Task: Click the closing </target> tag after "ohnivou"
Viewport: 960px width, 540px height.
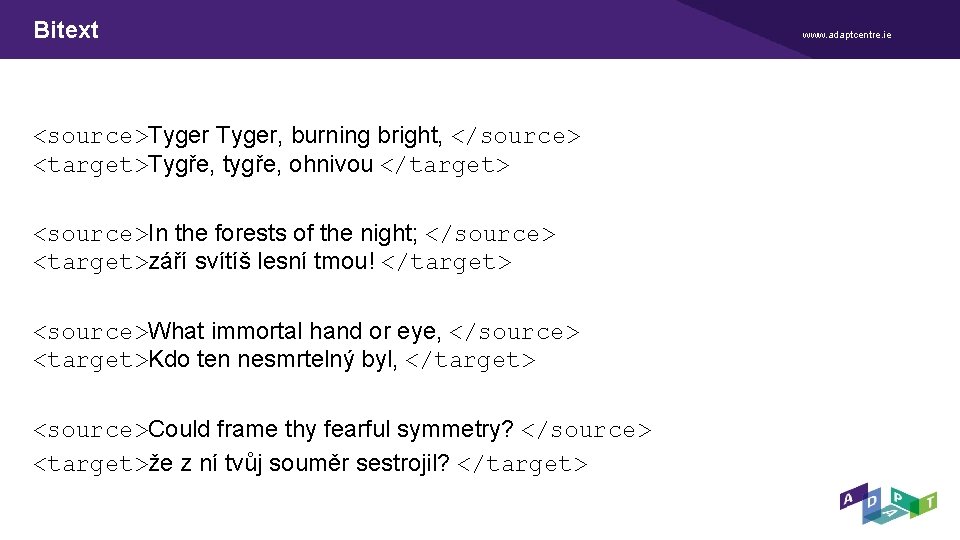Action: (445, 163)
